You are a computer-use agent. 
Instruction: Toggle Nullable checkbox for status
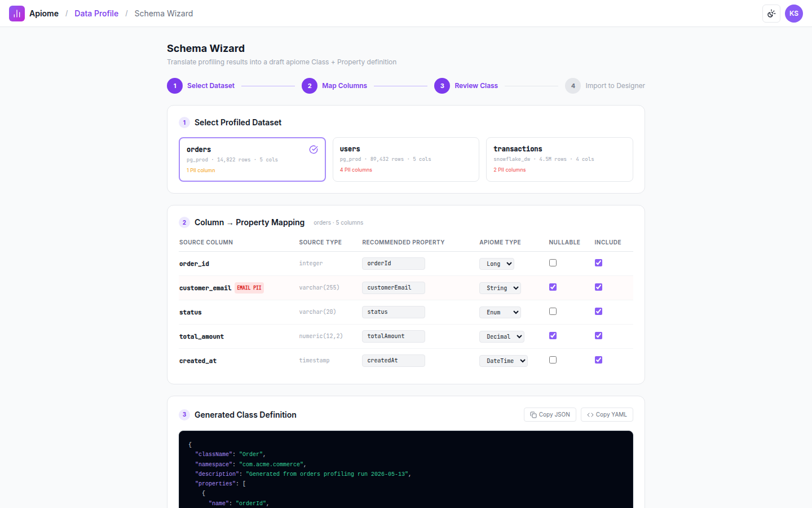tap(553, 312)
